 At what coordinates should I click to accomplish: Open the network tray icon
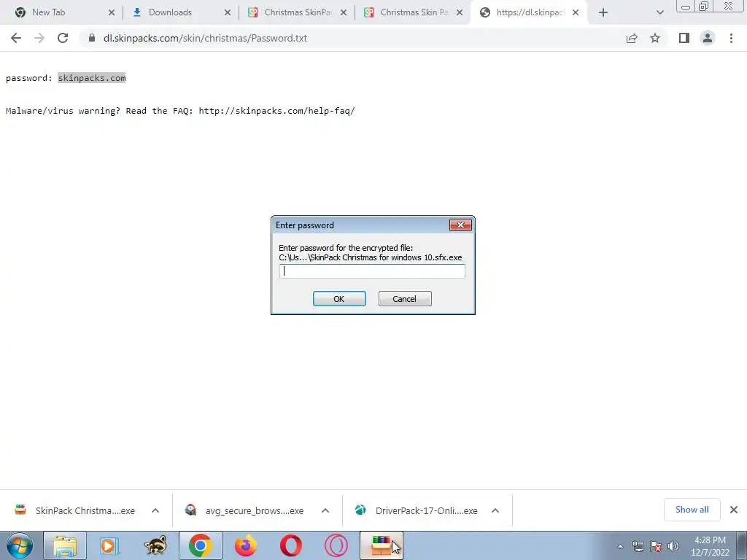coord(638,546)
